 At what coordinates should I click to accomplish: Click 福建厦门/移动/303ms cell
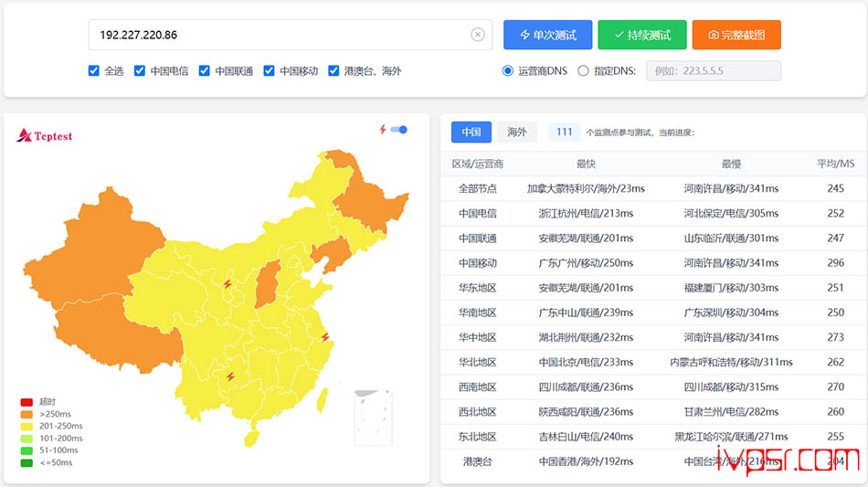point(731,288)
